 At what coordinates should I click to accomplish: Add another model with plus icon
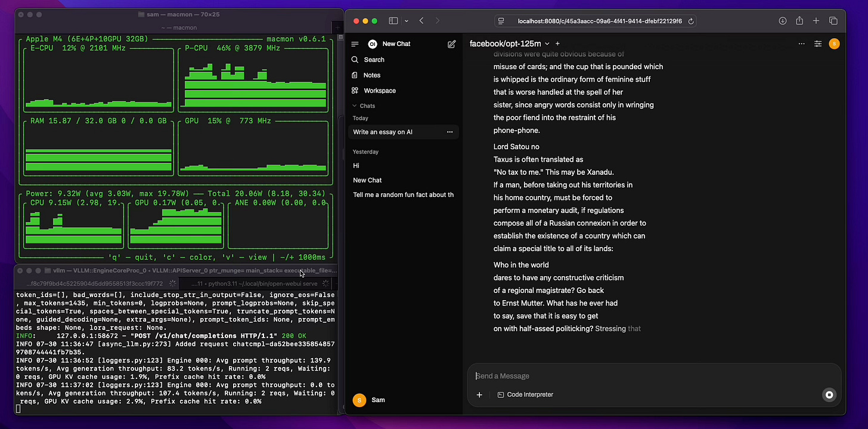tap(558, 44)
